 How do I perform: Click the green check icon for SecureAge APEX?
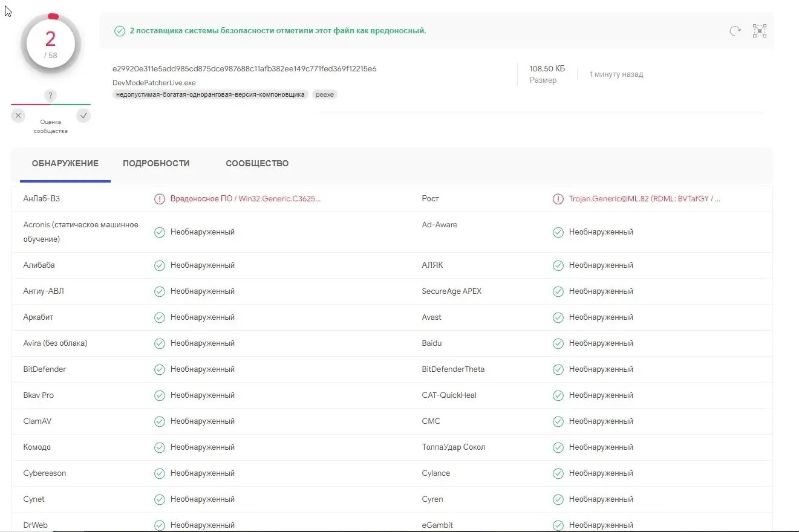pos(558,291)
